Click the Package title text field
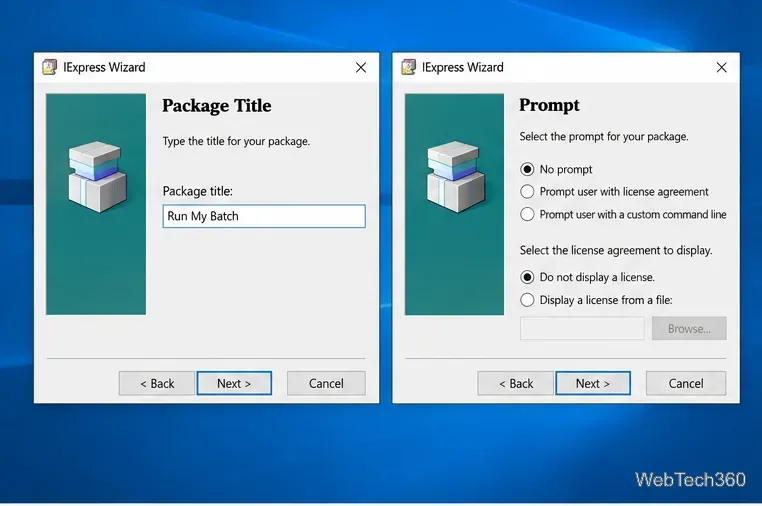 [264, 216]
